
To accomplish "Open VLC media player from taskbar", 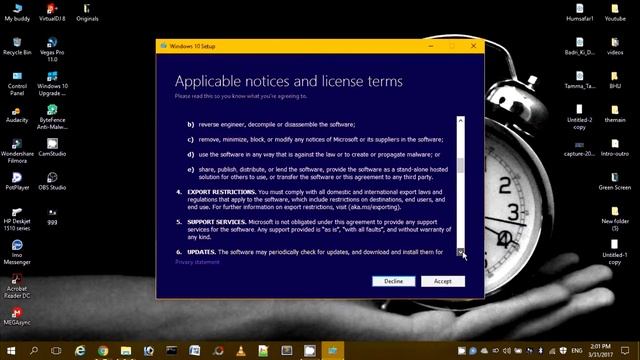I will coord(241,351).
